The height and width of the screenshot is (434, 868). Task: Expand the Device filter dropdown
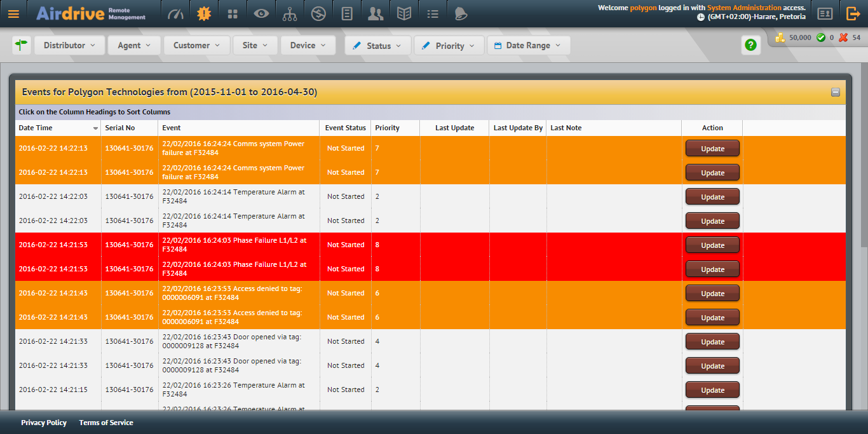coord(308,45)
